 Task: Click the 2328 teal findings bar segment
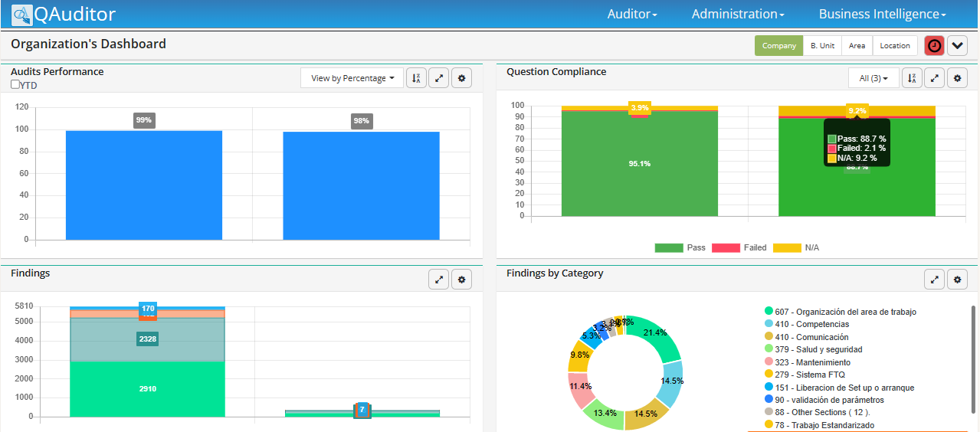[147, 339]
